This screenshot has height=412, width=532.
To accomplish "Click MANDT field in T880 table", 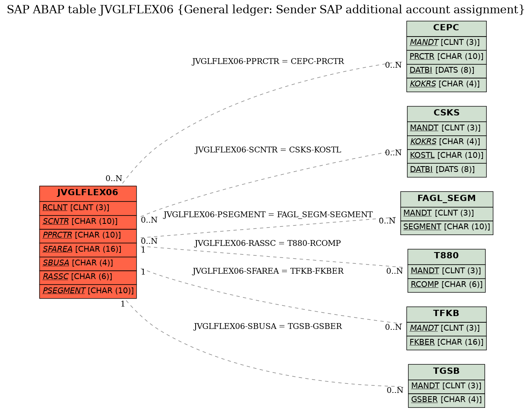I will (x=446, y=271).
